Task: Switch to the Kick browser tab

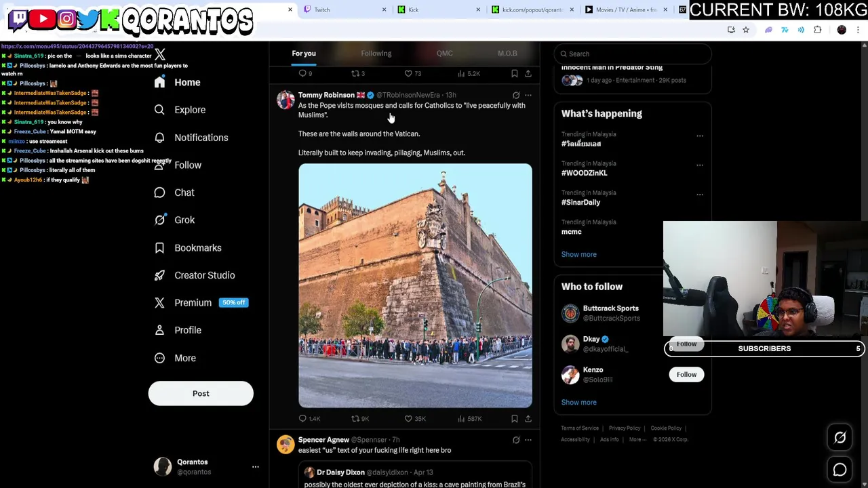Action: click(x=437, y=9)
